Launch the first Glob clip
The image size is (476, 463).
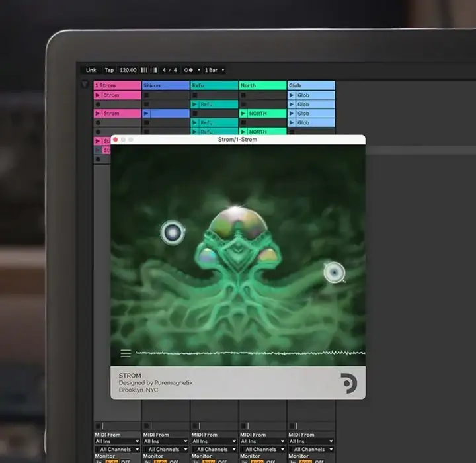292,95
